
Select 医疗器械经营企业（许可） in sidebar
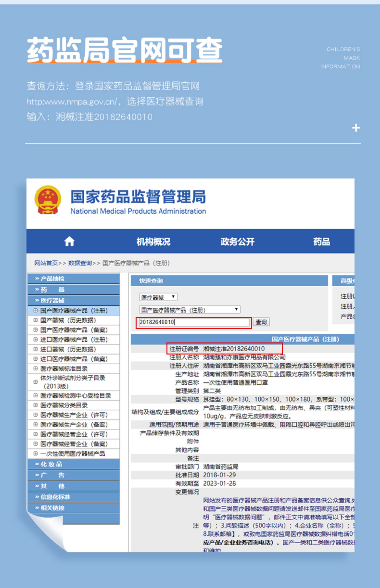coord(73,434)
